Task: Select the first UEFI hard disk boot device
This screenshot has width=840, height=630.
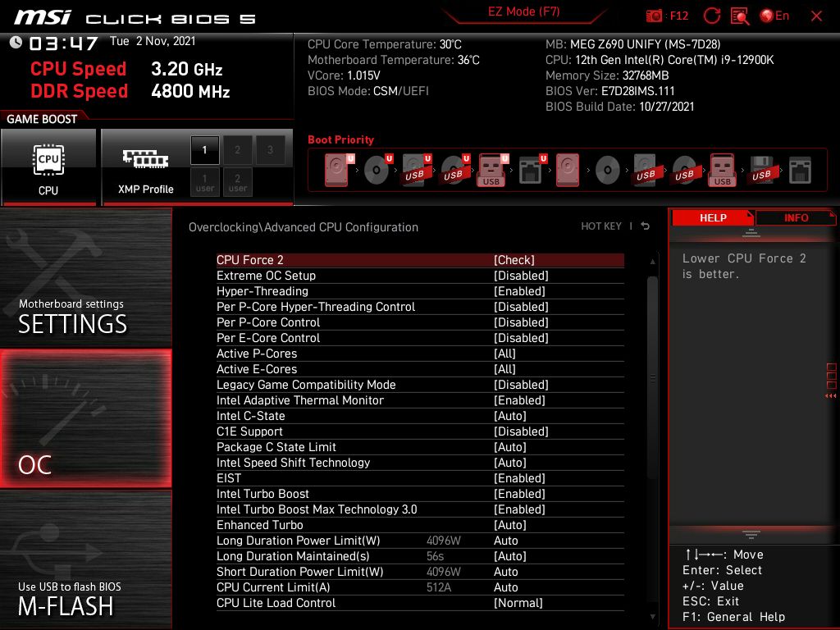Action: (x=338, y=170)
